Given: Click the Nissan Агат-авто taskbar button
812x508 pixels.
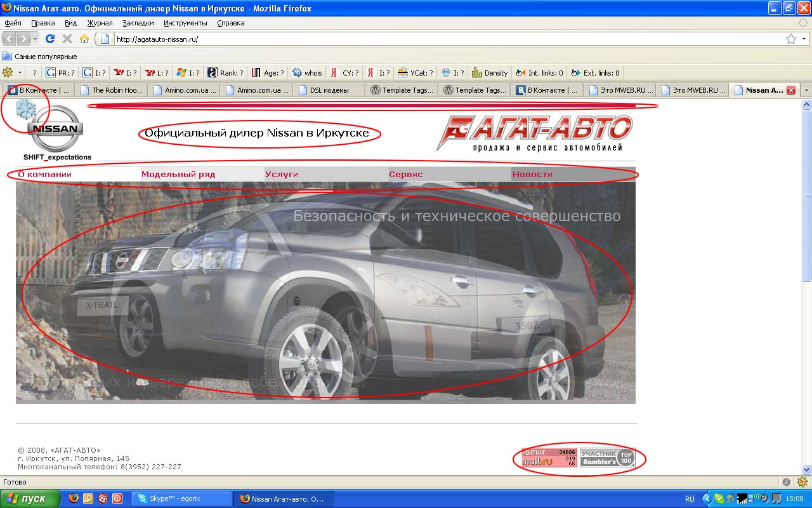Looking at the screenshot, I should pyautogui.click(x=283, y=498).
